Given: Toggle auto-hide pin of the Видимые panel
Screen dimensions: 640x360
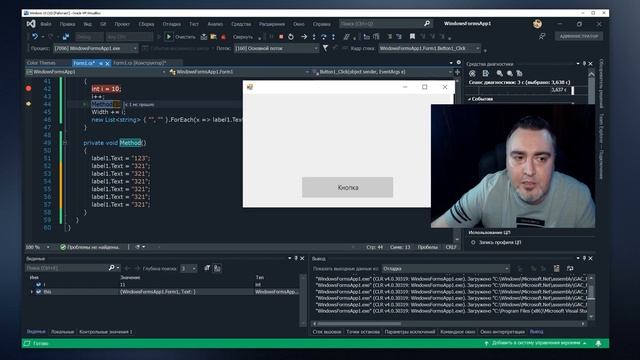Looking at the screenshot, I should click(296, 258).
